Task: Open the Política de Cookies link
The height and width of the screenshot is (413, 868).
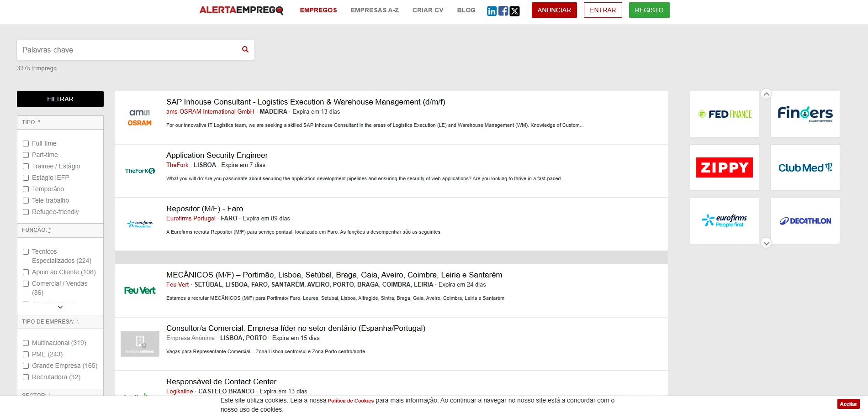Action: point(351,401)
